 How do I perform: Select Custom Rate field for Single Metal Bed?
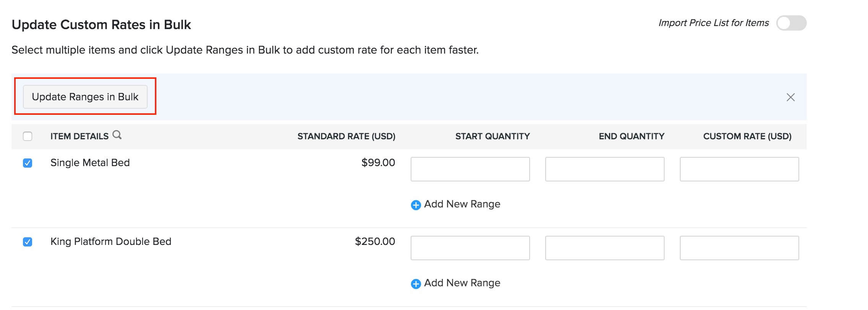(739, 169)
